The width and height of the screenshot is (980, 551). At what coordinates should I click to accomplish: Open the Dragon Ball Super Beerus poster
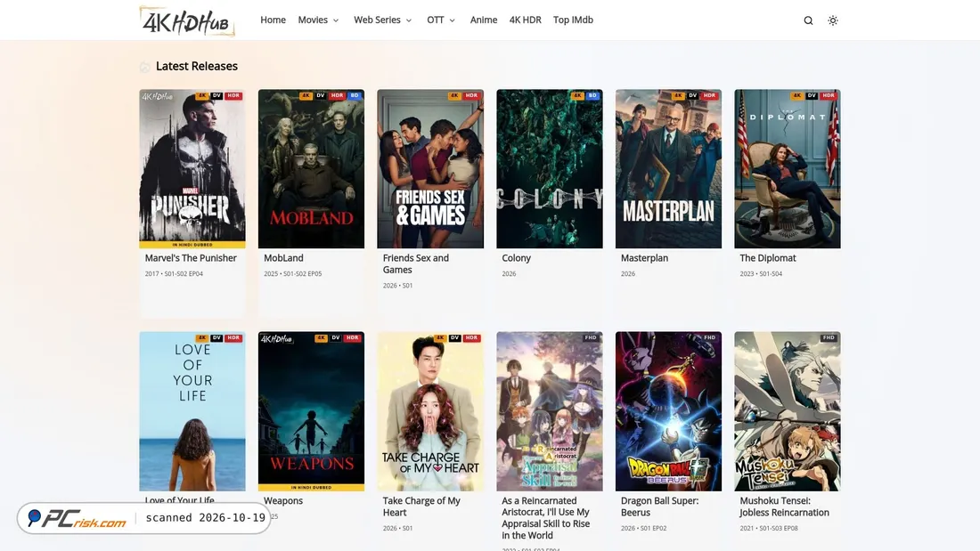point(668,411)
